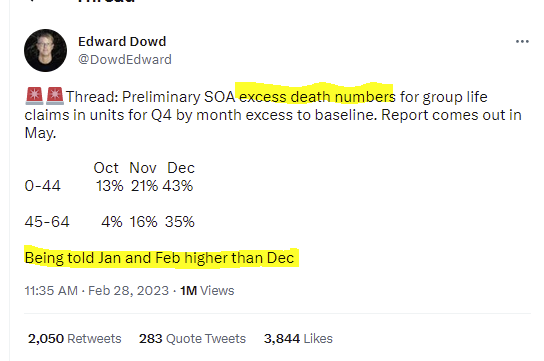Click the first red siren emoji
The image size is (544, 361).
pyautogui.click(x=34, y=96)
